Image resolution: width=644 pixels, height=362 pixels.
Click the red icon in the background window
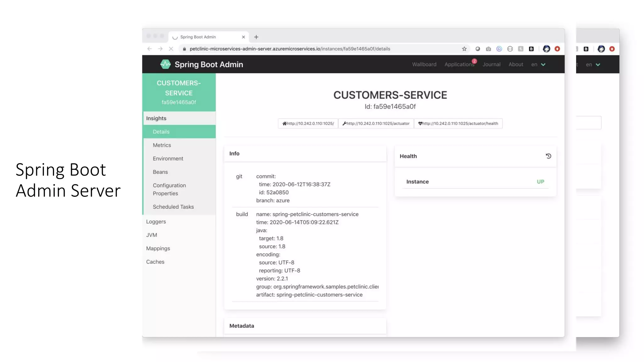pos(612,49)
